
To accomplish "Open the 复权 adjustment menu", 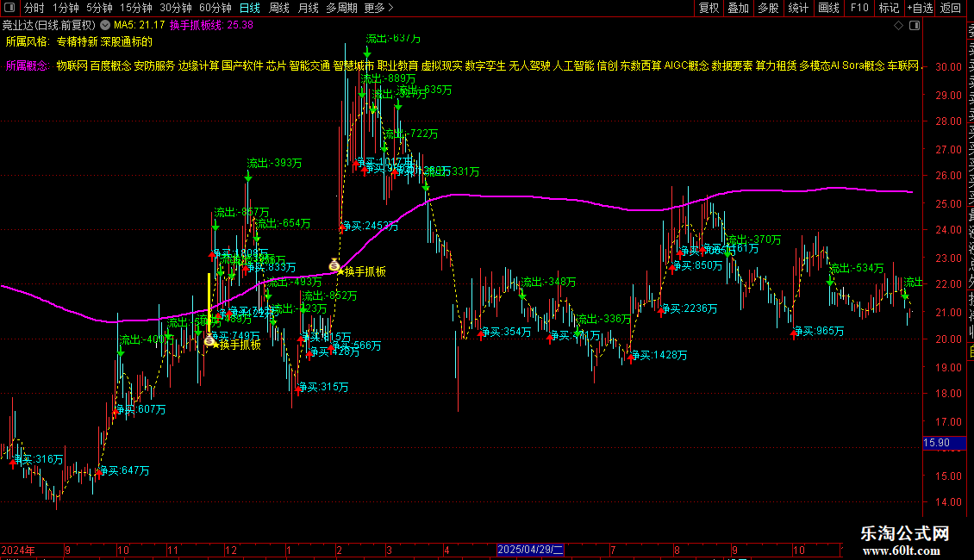I will click(x=709, y=8).
